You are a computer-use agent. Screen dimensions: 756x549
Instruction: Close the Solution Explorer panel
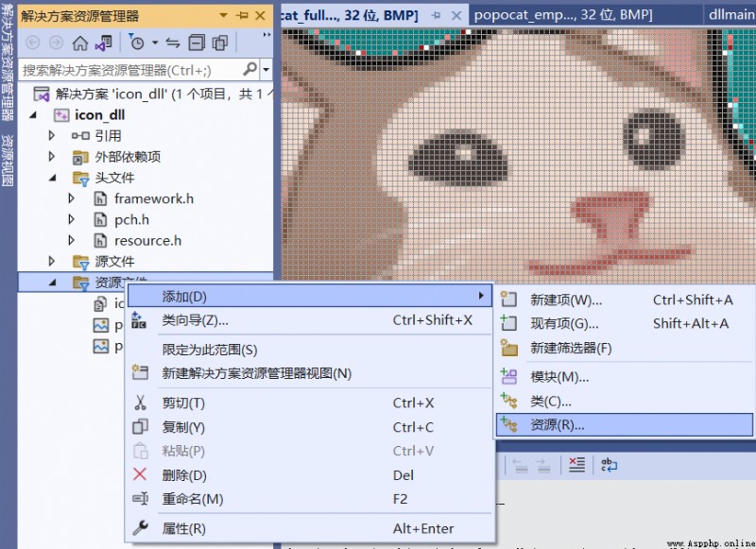261,15
